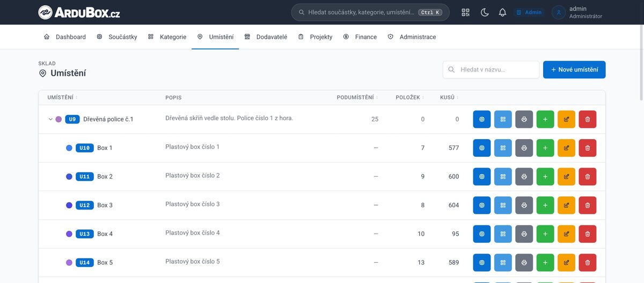Show QR code for Box 4
This screenshot has height=283, width=644.
(503, 234)
